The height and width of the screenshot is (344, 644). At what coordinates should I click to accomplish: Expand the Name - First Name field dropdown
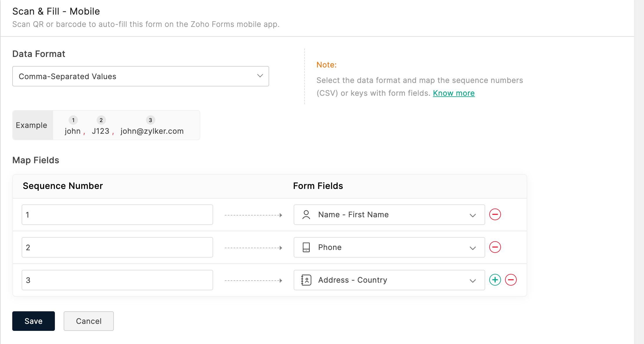(x=472, y=215)
